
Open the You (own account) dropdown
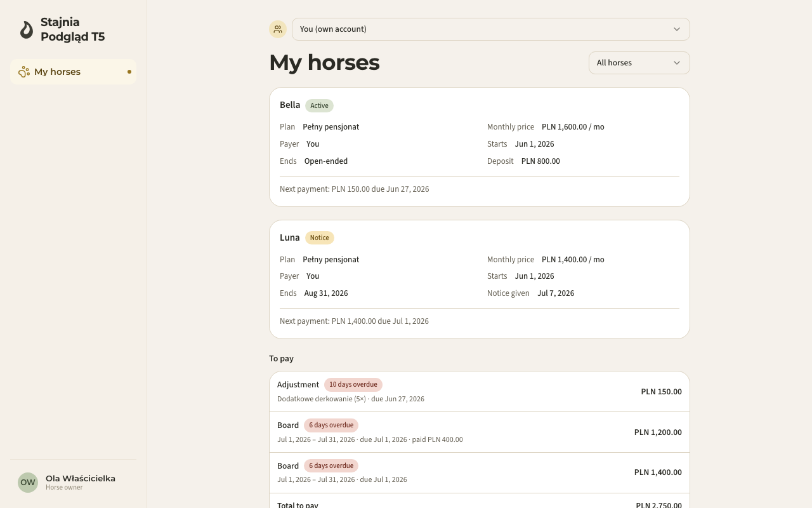pyautogui.click(x=490, y=29)
